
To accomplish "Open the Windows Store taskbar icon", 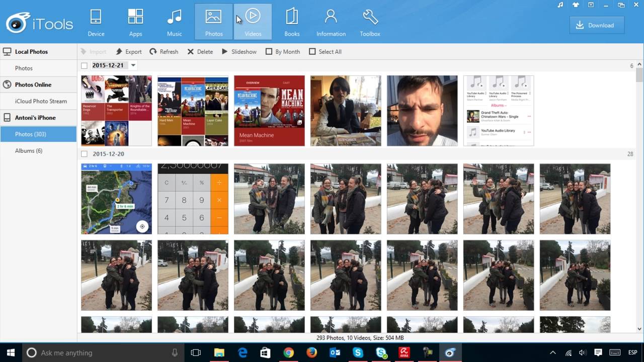I will pos(265,352).
